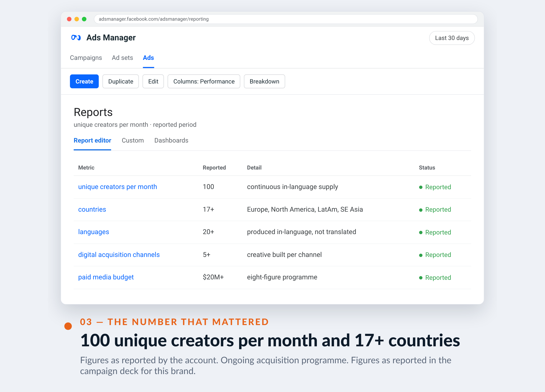Click the Duplicate button
Viewport: 545px width, 392px height.
click(x=121, y=82)
